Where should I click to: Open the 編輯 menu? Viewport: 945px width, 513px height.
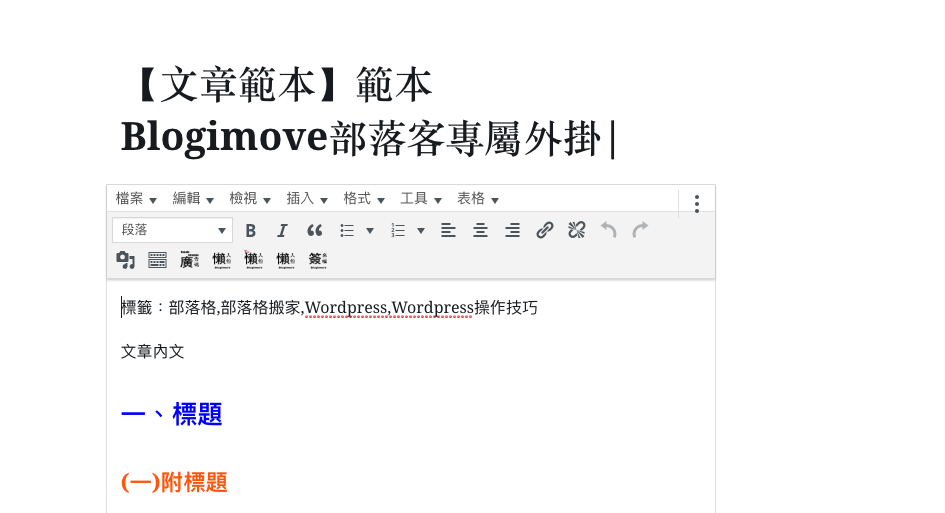tap(193, 199)
